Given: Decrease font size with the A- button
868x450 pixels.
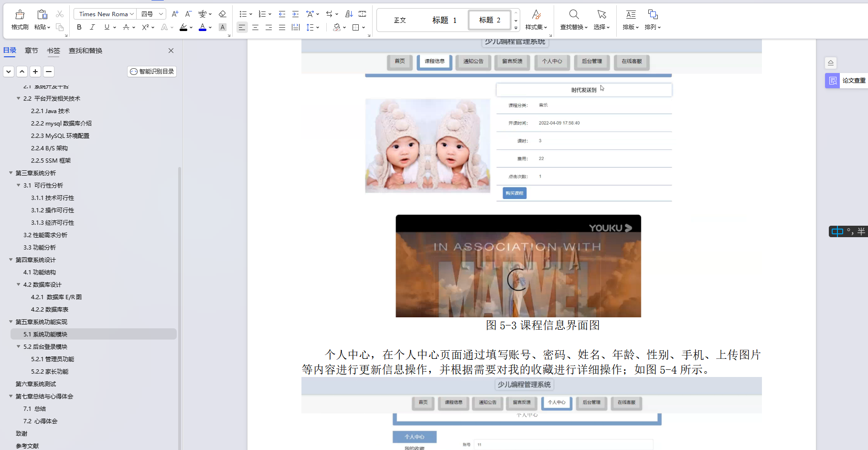Looking at the screenshot, I should 188,14.
